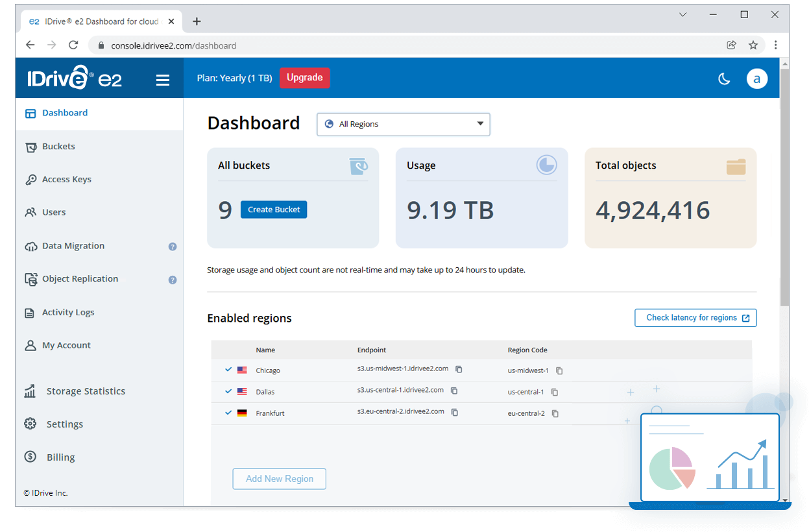Screen dimensions: 809x532
Task: Go to Buckets in the sidebar
Action: tap(58, 147)
